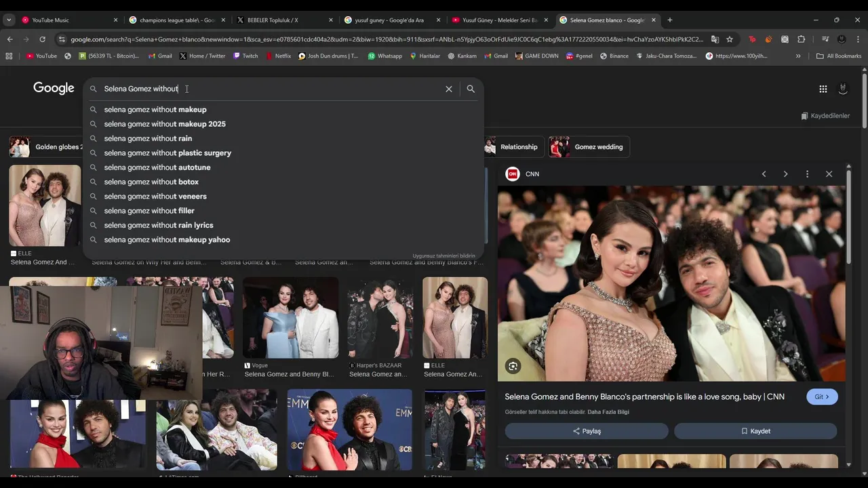The image size is (868, 488).
Task: Open Harper's BAZAAR image result thumbnail
Action: pos(380,318)
